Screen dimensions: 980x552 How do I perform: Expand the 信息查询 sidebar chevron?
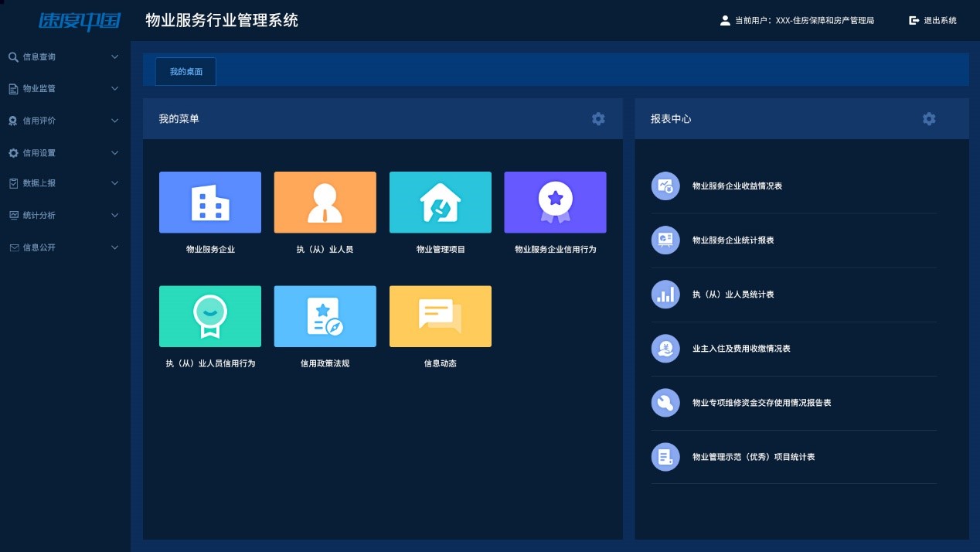click(x=115, y=57)
